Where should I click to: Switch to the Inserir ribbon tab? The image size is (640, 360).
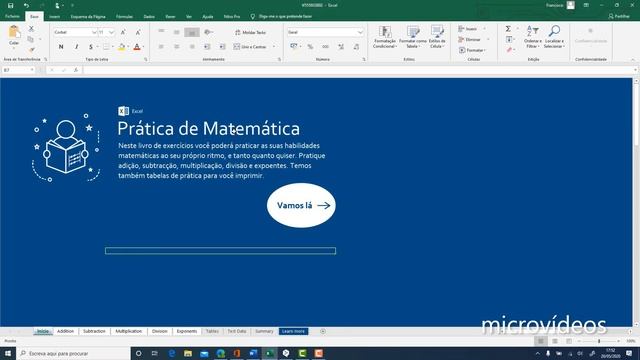point(55,17)
